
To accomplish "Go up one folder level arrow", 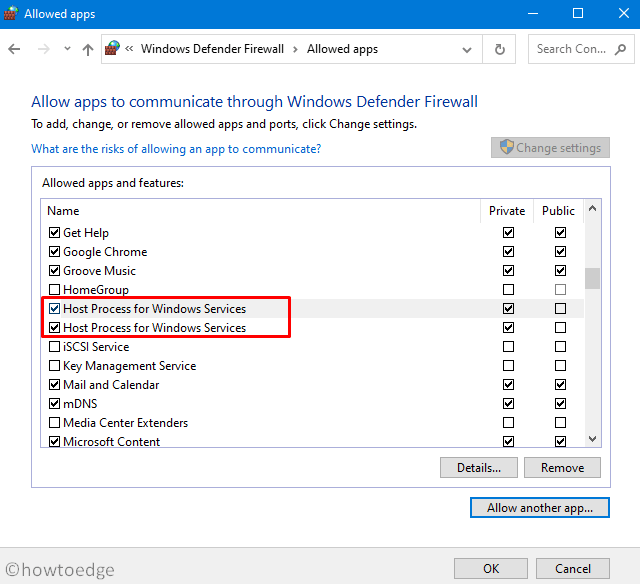I will click(x=88, y=49).
